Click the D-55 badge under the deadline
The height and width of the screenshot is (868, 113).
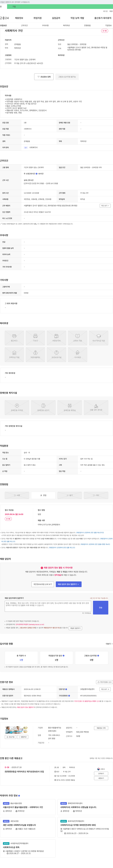tap(8, 519)
